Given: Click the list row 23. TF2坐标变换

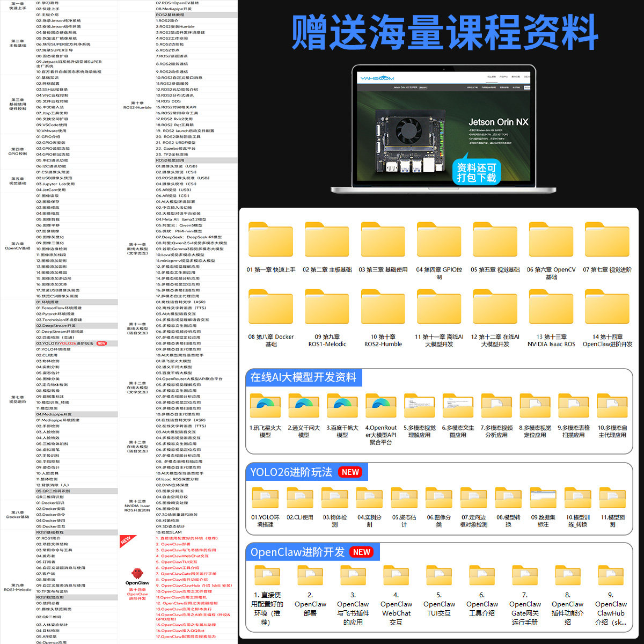Looking at the screenshot, I should [x=172, y=155].
